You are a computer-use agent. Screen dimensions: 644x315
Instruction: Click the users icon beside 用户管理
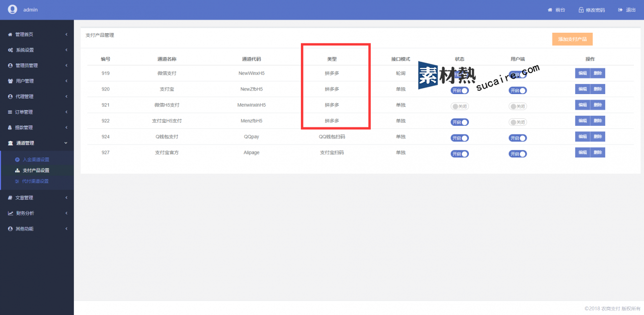[x=11, y=81]
